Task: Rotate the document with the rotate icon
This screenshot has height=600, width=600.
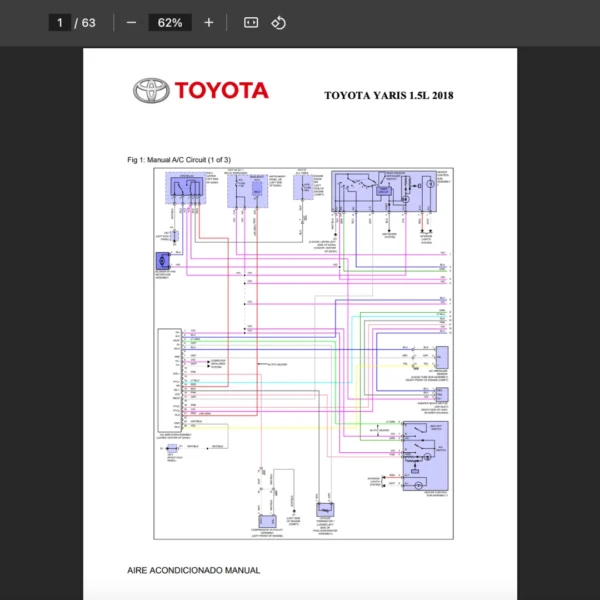Action: coord(279,22)
